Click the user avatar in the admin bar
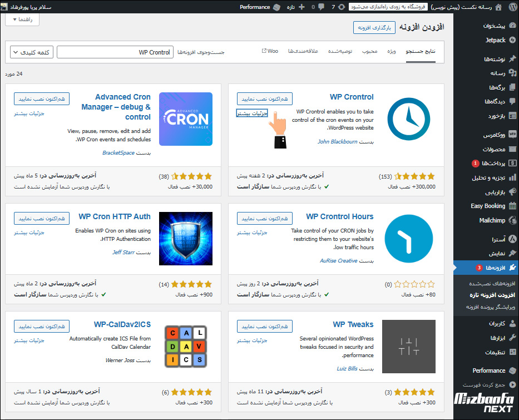This screenshot has width=519, height=420. [x=4, y=7]
